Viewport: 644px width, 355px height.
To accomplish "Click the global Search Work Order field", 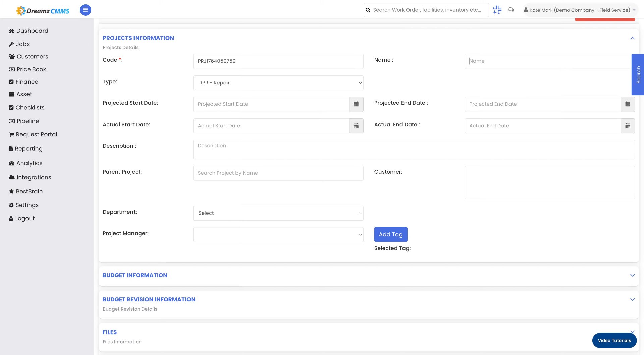I will [427, 10].
